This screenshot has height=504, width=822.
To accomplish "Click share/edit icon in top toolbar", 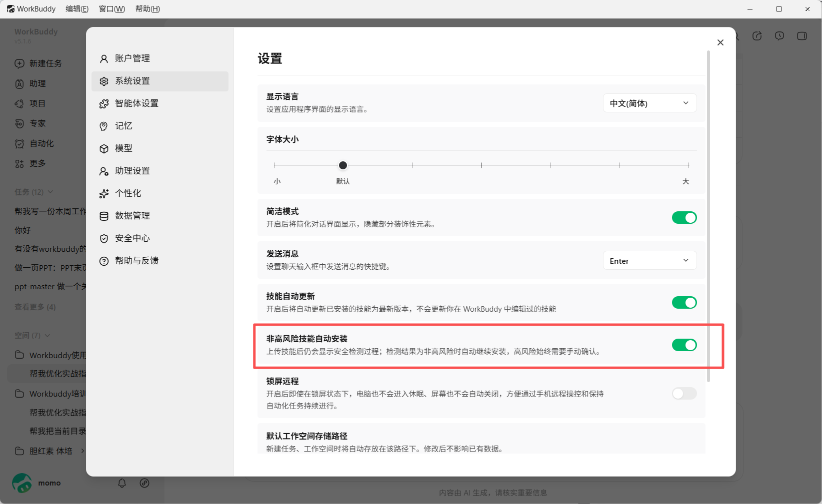I will (x=757, y=36).
